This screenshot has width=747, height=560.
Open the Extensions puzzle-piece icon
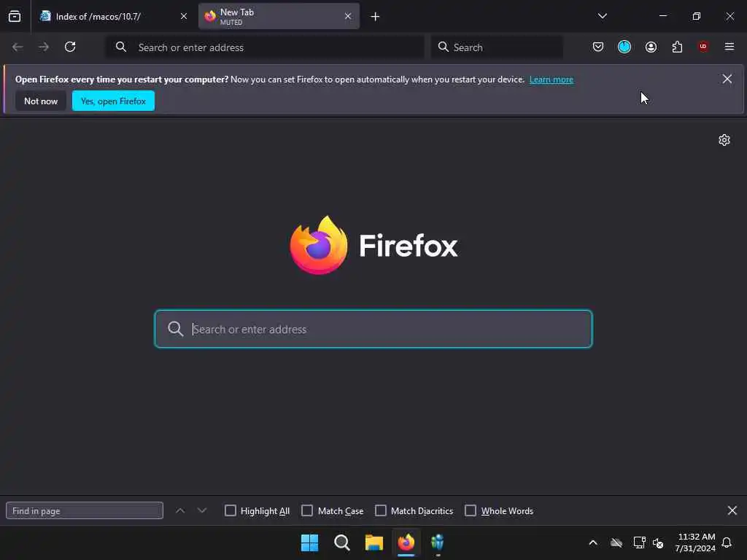(x=677, y=47)
